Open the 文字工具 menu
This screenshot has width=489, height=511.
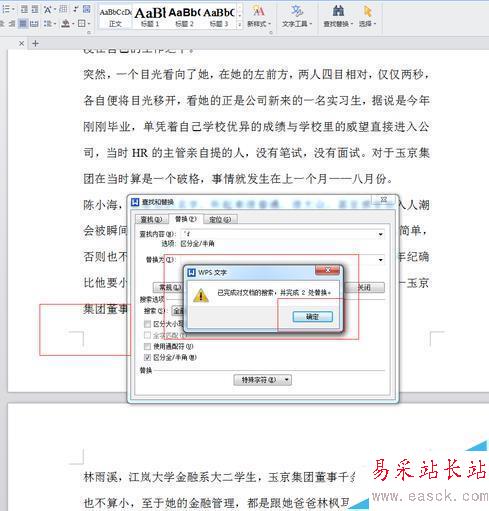[297, 24]
